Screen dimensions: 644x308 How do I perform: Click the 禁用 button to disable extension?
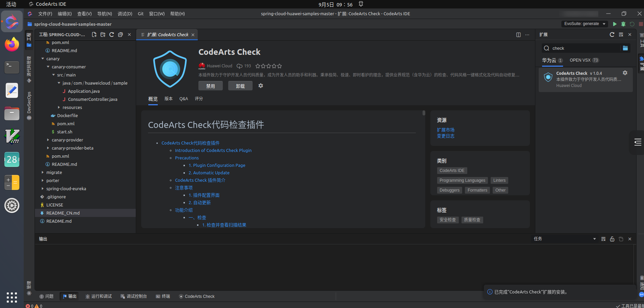tap(211, 86)
